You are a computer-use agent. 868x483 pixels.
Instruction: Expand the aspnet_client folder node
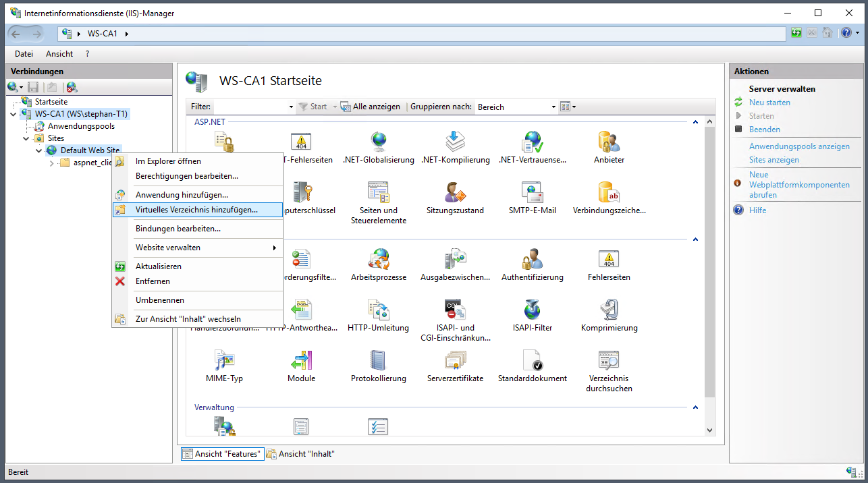52,163
